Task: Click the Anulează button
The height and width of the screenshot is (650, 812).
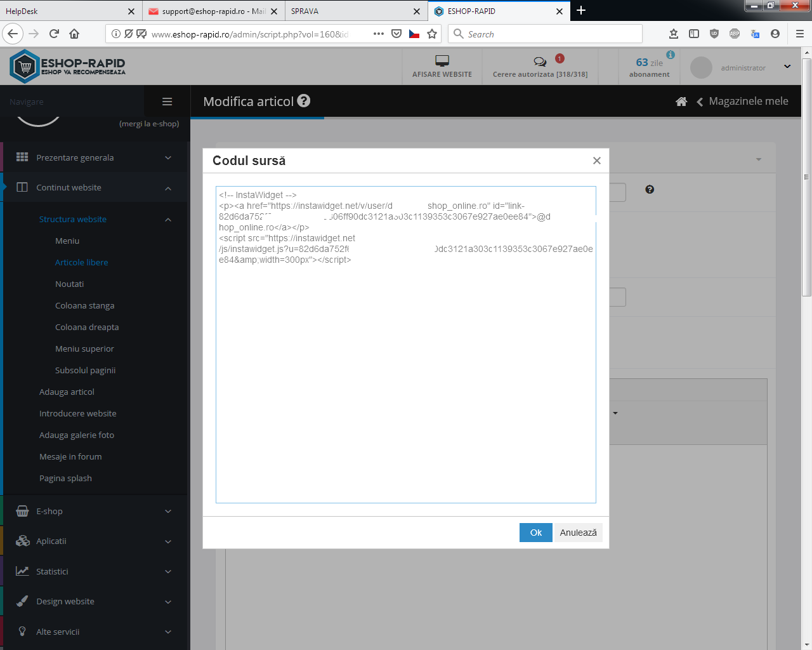Action: 578,533
